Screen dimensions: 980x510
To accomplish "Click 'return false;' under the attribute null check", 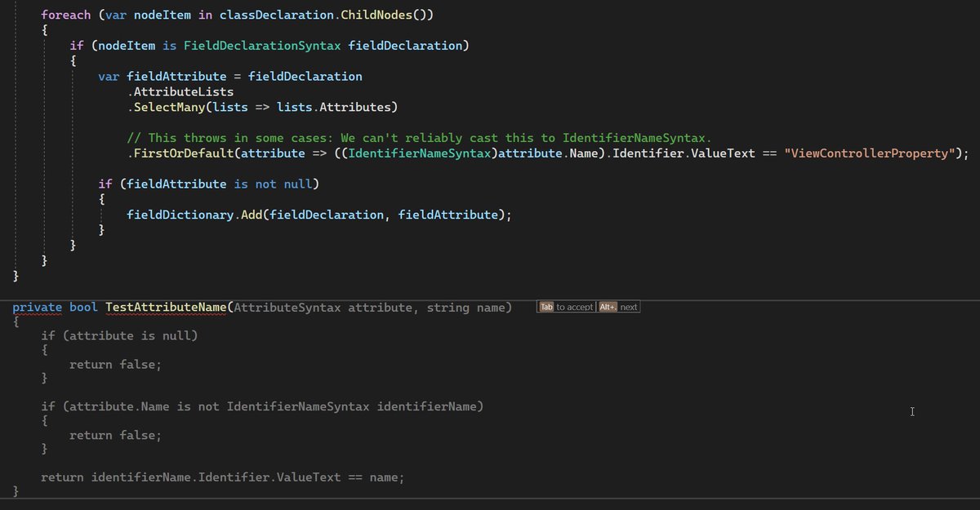I will click(x=115, y=364).
